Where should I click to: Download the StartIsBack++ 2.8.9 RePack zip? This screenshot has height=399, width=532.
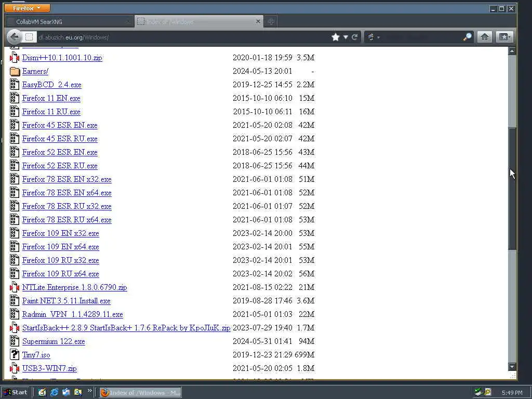point(126,328)
